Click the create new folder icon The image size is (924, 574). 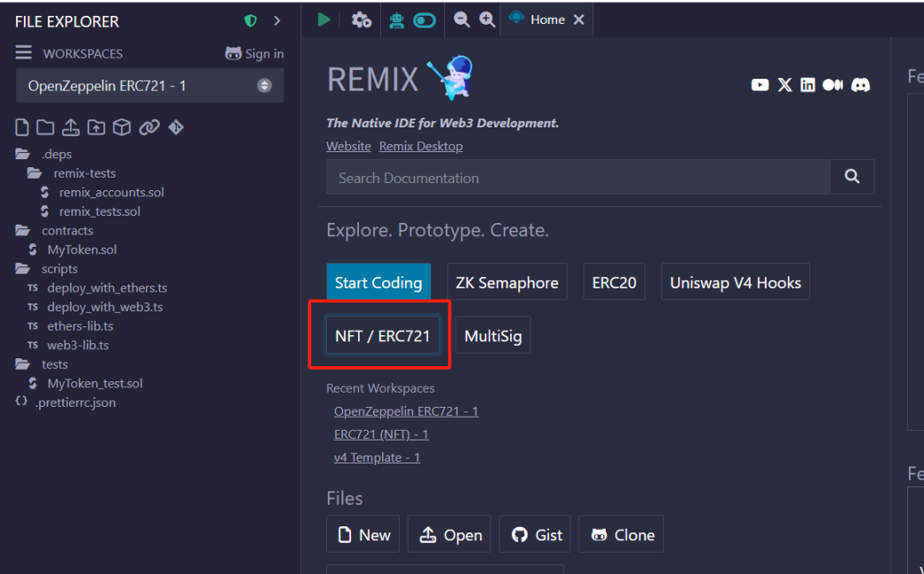coord(45,127)
